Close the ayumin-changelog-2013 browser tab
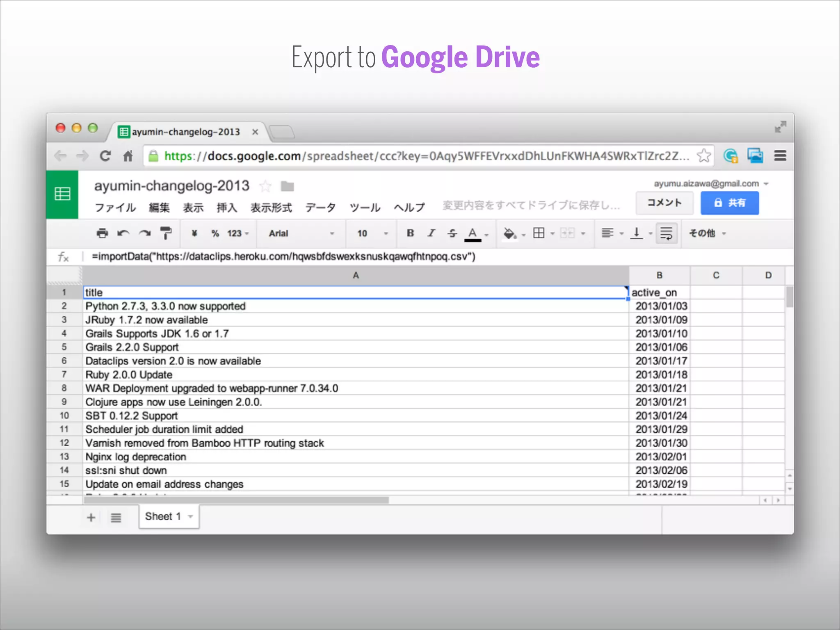 (255, 132)
